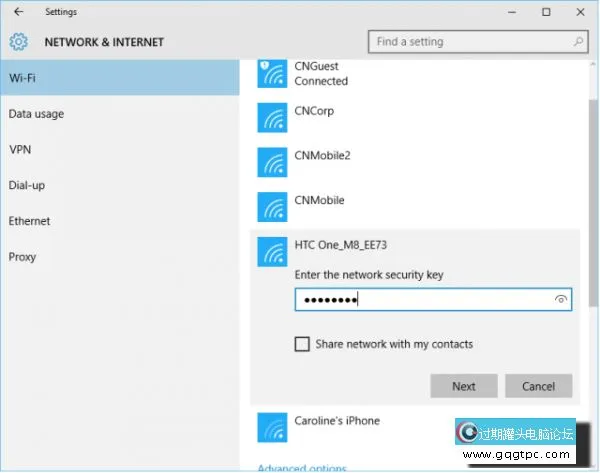The image size is (600, 473).
Task: Click the back arrow in Settings title bar
Action: pyautogui.click(x=18, y=12)
